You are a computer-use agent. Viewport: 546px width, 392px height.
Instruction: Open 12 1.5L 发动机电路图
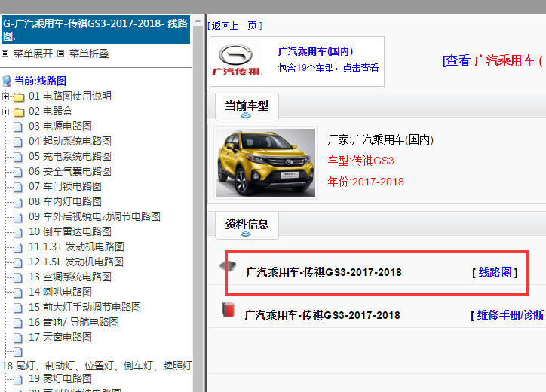pyautogui.click(x=76, y=262)
